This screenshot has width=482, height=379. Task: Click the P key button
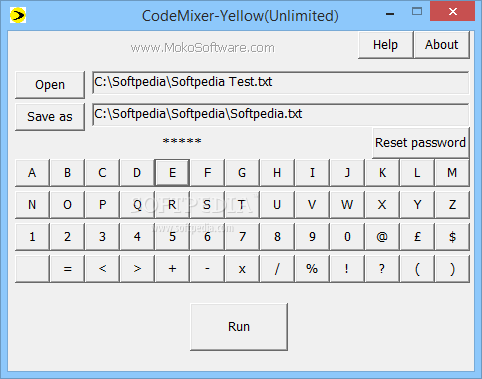tap(102, 205)
